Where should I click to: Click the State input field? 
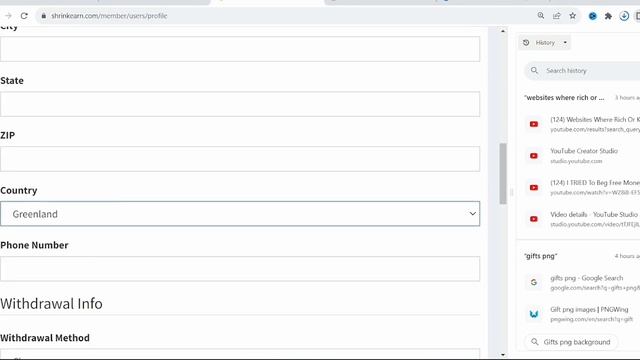(240, 104)
